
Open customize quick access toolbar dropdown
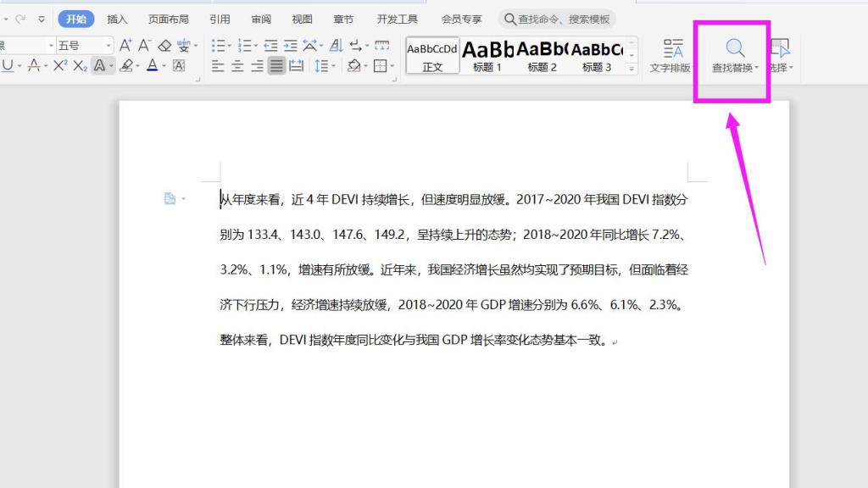coord(42,19)
